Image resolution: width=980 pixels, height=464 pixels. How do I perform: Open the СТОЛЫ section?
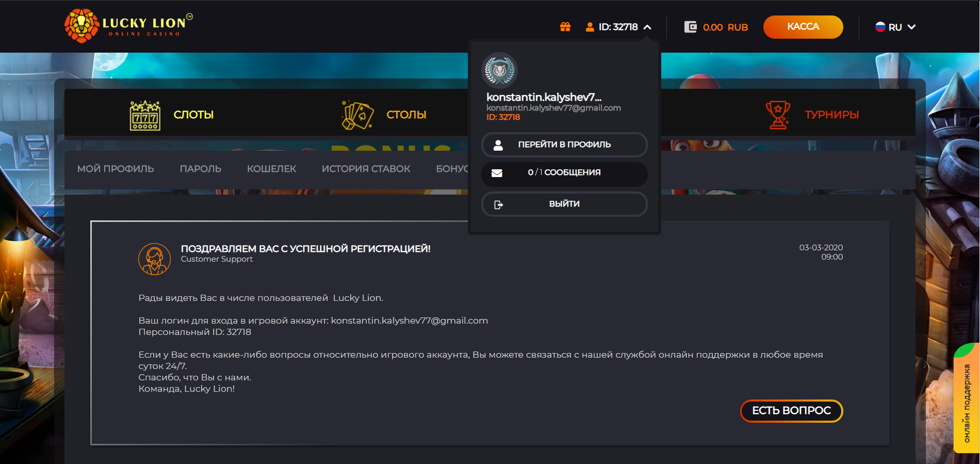(x=406, y=115)
